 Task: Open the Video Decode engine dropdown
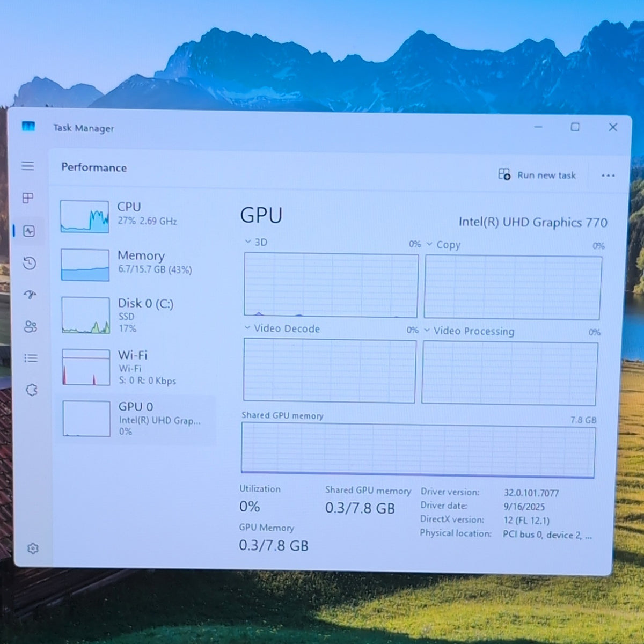click(282, 328)
